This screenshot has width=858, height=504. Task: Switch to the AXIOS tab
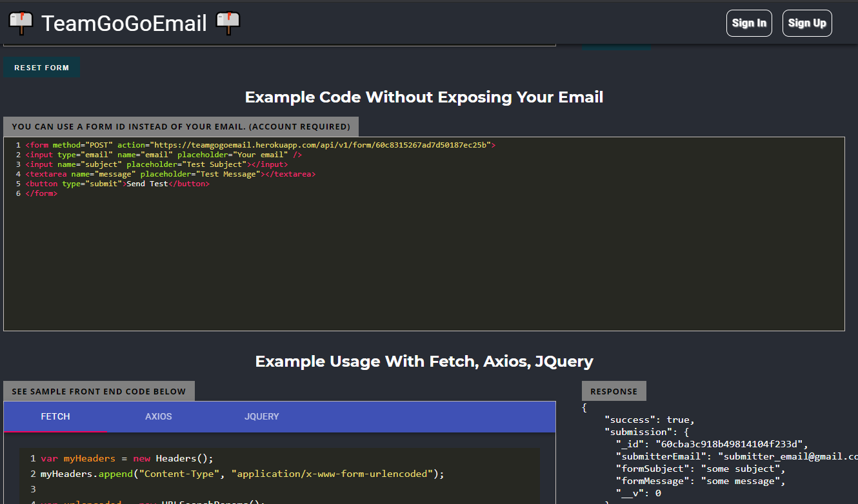158,416
